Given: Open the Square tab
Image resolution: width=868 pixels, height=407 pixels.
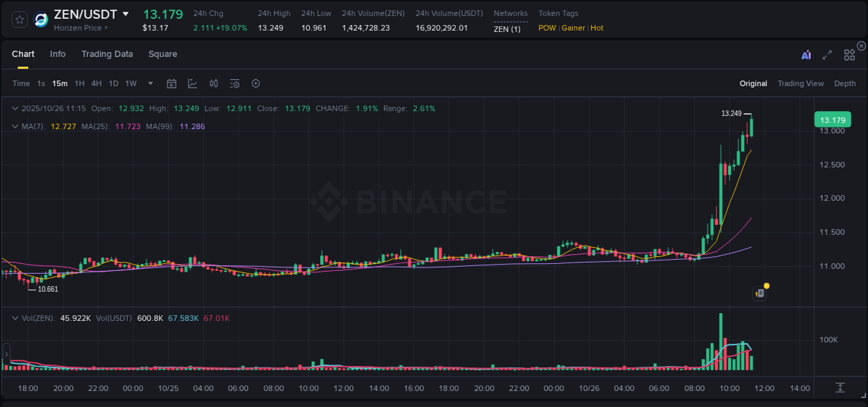Looking at the screenshot, I should [162, 54].
